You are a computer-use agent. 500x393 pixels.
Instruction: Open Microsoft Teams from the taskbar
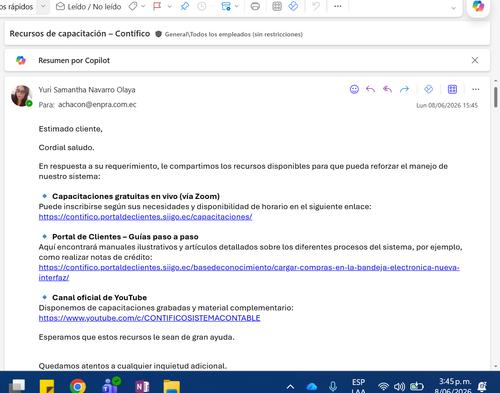point(111,385)
